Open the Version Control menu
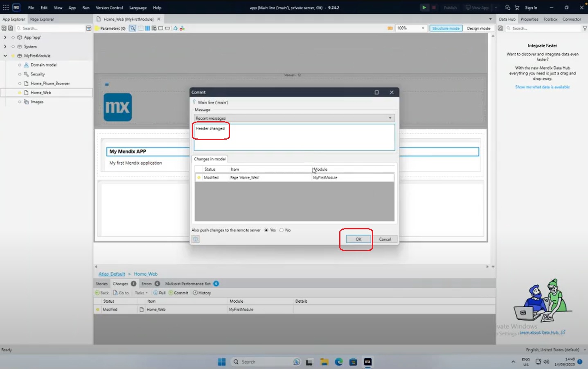The height and width of the screenshot is (369, 588). (x=109, y=7)
